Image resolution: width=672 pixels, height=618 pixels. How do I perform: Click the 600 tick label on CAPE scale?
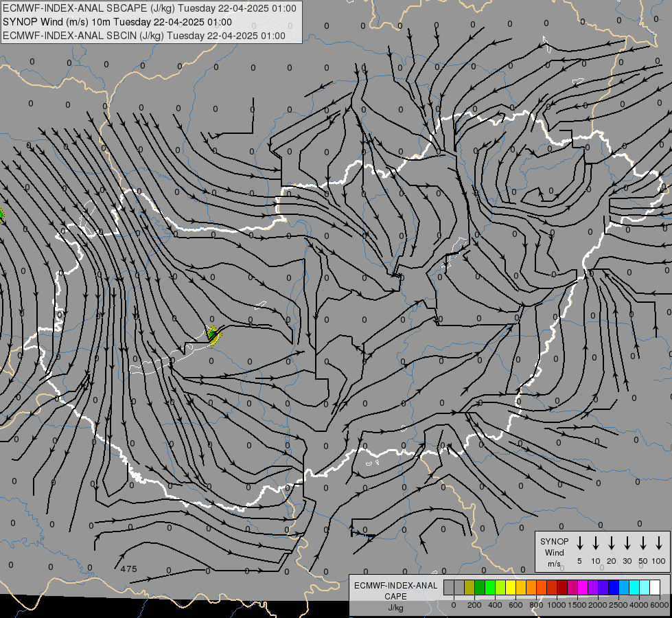click(515, 605)
